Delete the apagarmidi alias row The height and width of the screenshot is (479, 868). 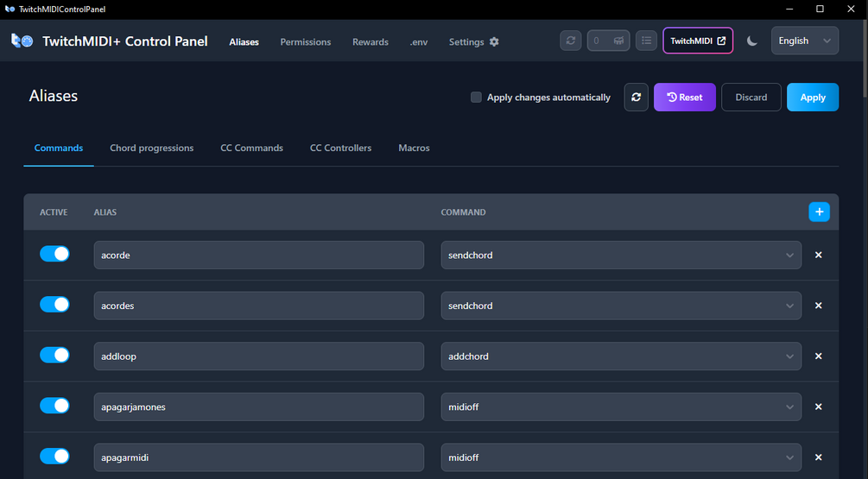point(818,457)
